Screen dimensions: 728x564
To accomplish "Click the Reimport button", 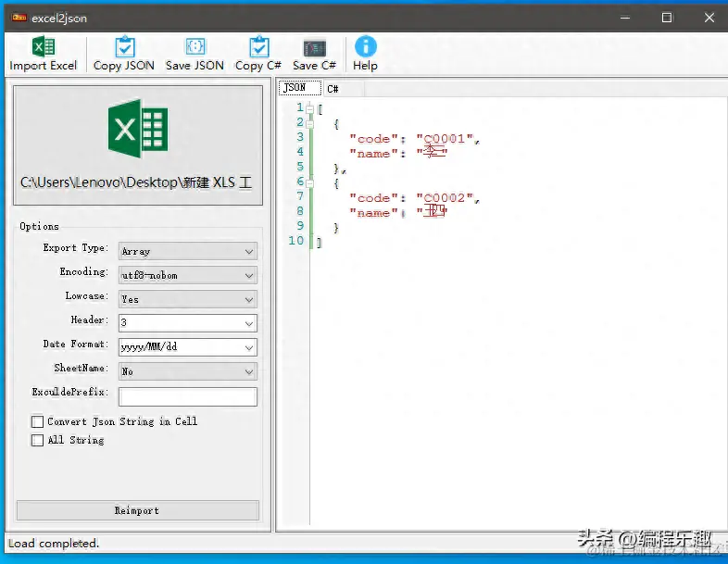I will point(137,510).
